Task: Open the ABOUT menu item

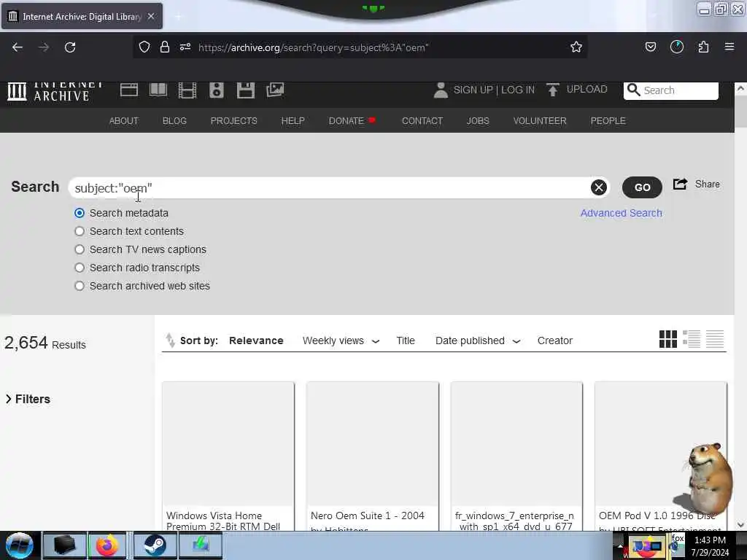Action: tap(124, 121)
